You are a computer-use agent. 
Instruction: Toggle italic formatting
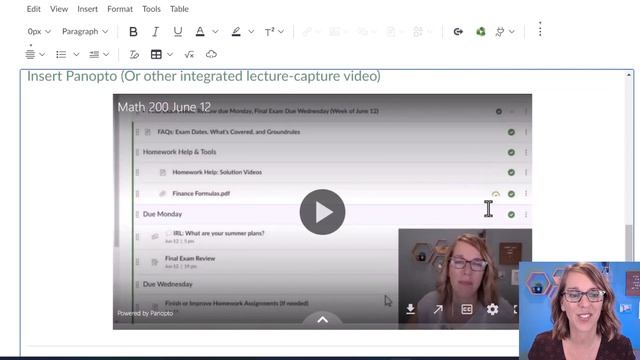click(155, 31)
